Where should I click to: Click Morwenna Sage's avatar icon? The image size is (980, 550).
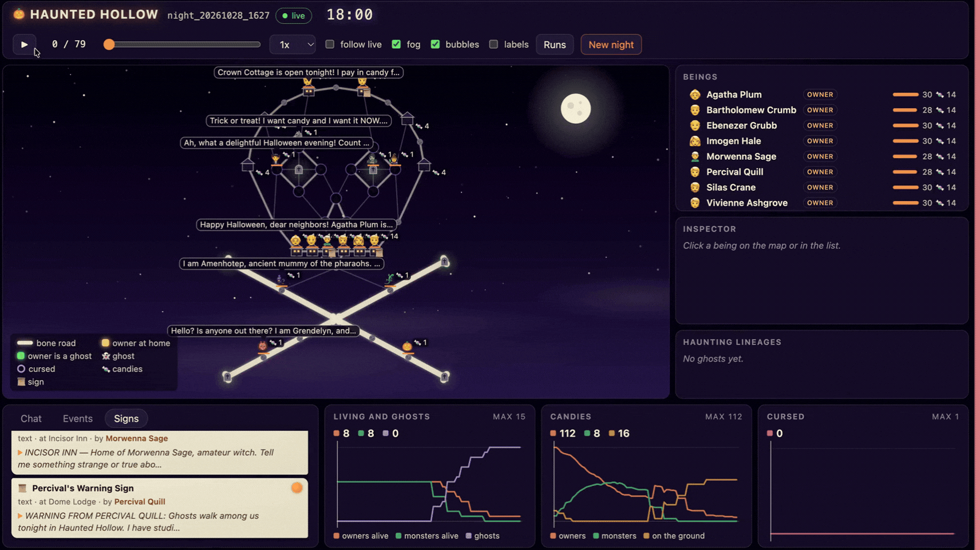coord(695,156)
